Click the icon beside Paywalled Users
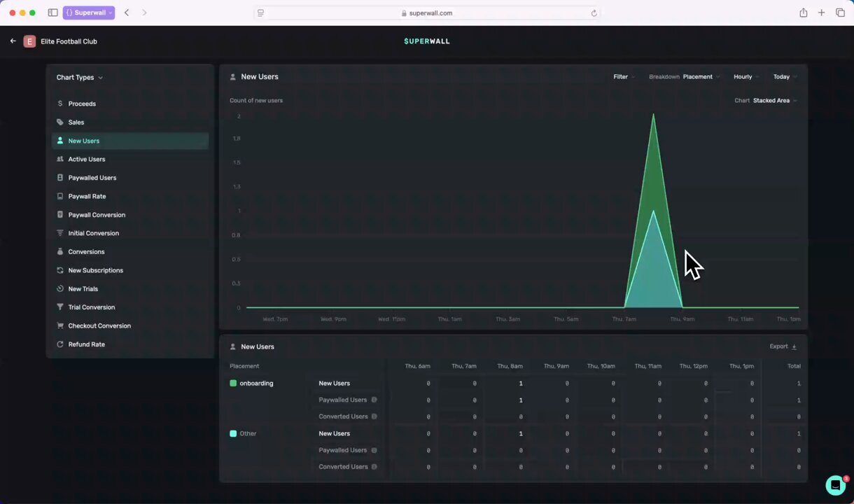This screenshot has height=504, width=854. pyautogui.click(x=60, y=178)
